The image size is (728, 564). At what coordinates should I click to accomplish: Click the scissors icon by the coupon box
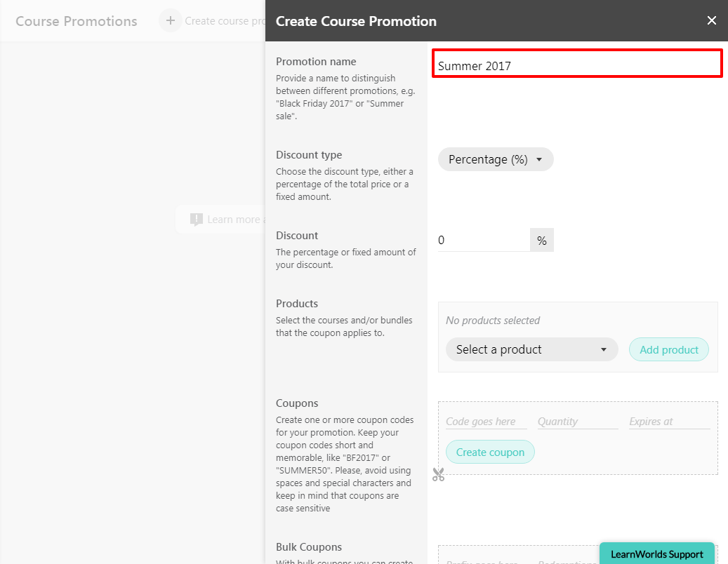coord(438,474)
